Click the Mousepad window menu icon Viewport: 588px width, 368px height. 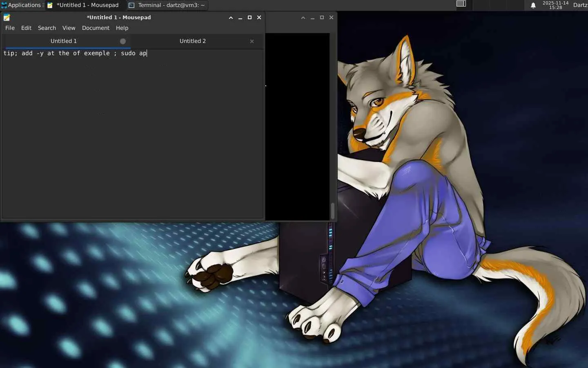point(7,18)
